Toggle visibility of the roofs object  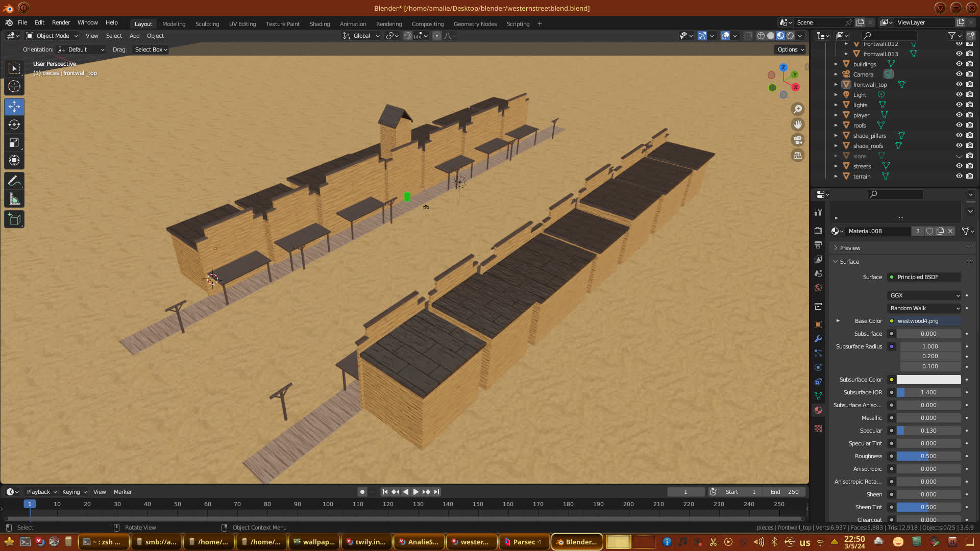coord(959,125)
